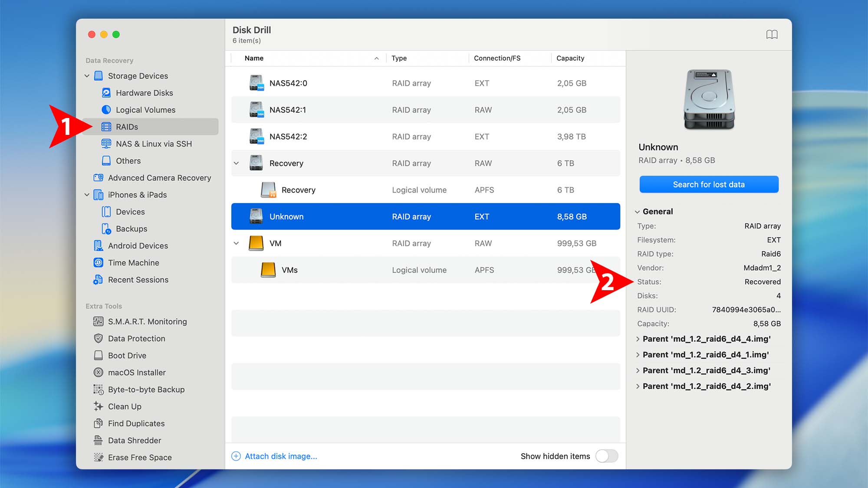Click Byte-to-byte Backup icon
The width and height of the screenshot is (868, 488).
pos(99,390)
